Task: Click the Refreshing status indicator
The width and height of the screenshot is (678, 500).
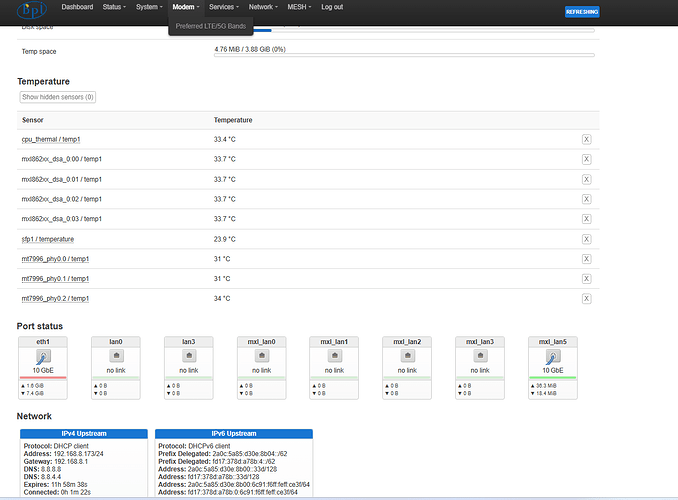Action: coord(582,10)
